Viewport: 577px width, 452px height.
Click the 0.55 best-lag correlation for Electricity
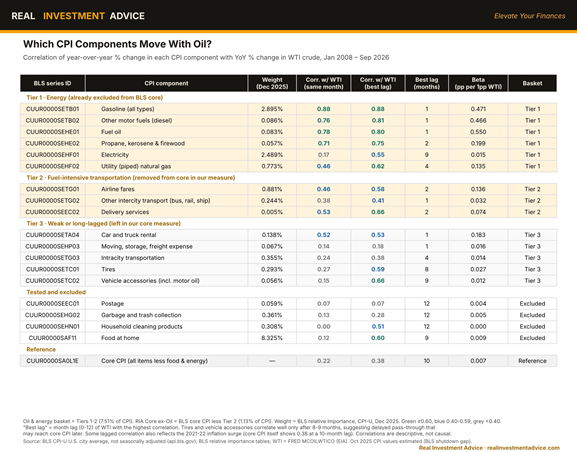(x=378, y=155)
